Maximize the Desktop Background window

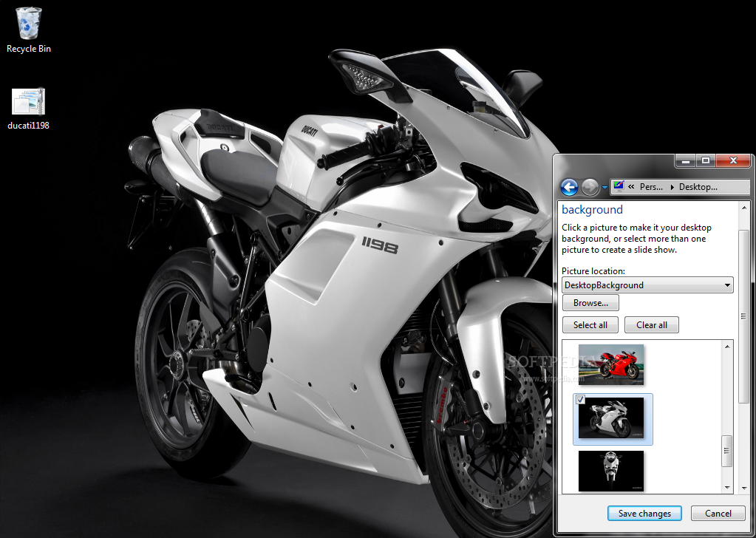pyautogui.click(x=705, y=160)
